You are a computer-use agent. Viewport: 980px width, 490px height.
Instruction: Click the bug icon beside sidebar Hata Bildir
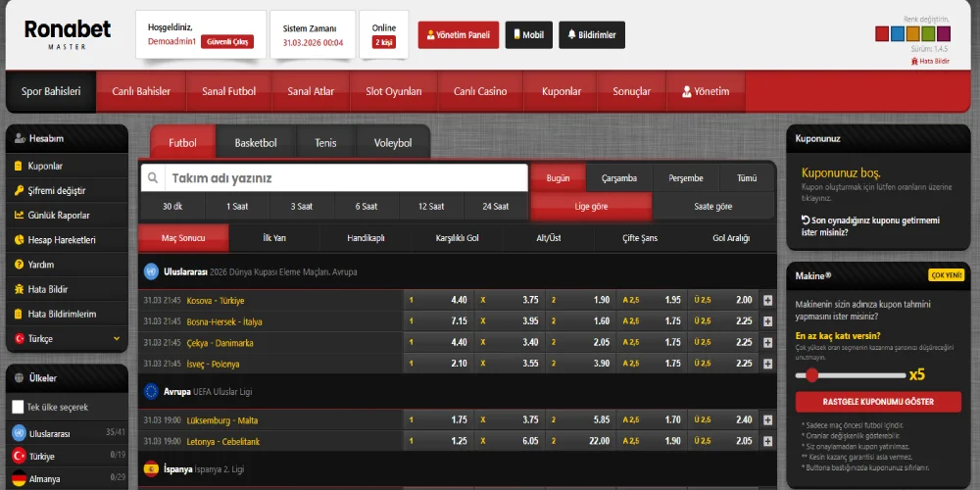coord(18,289)
